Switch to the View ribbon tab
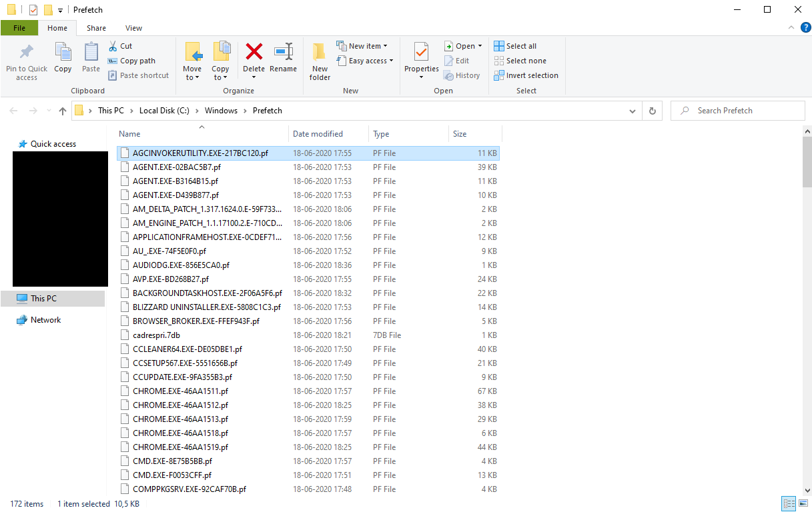 (133, 28)
